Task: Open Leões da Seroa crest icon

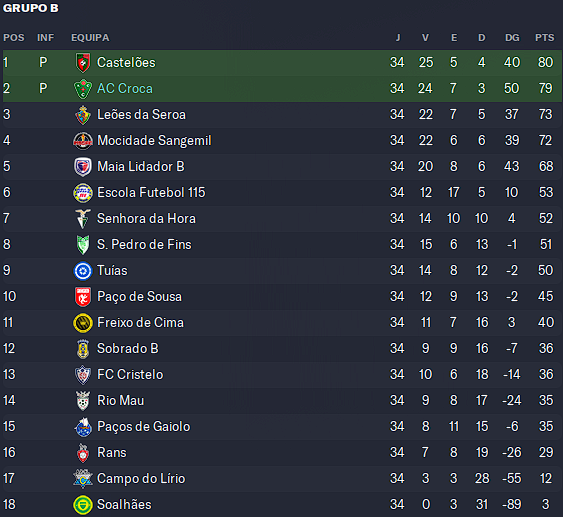Action: [x=83, y=115]
